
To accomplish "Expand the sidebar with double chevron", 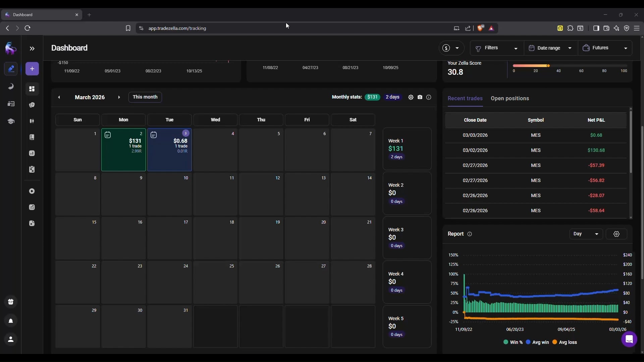I will coord(32,49).
